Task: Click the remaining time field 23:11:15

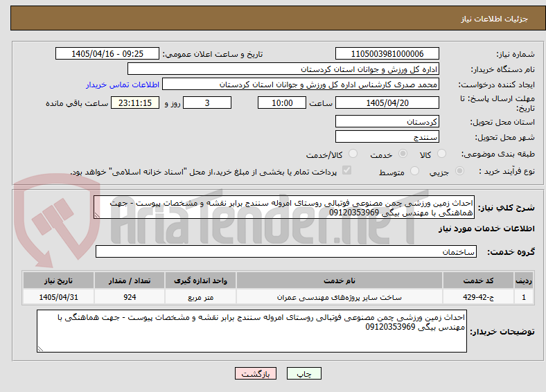Action: coord(135,103)
